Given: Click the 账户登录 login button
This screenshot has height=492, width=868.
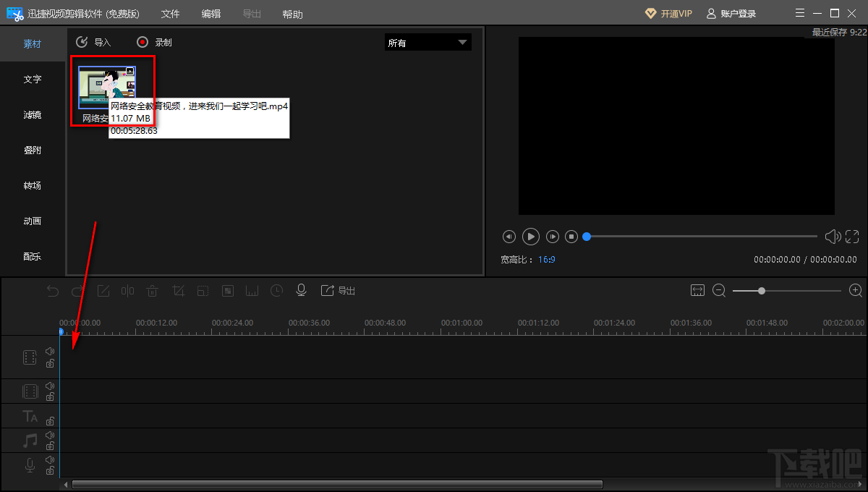Looking at the screenshot, I should pos(731,14).
